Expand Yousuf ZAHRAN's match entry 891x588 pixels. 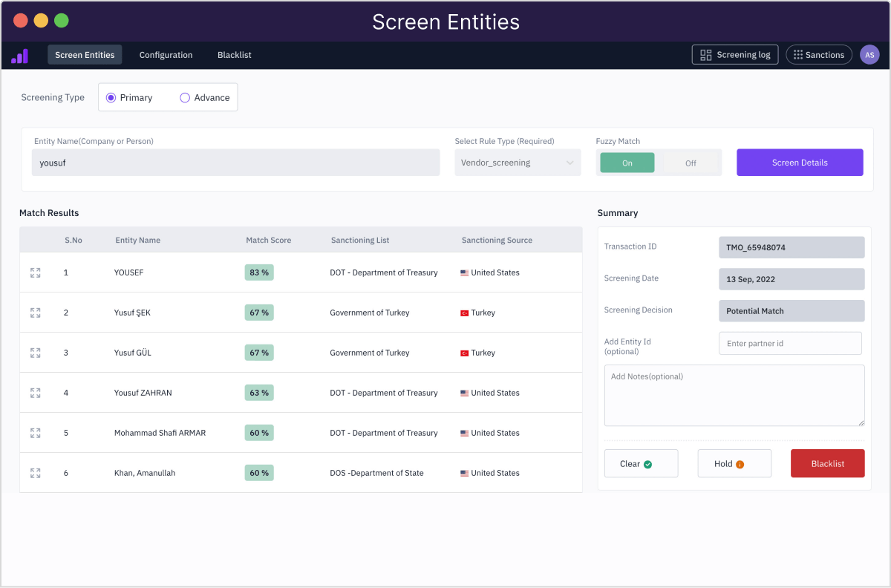pyautogui.click(x=35, y=393)
